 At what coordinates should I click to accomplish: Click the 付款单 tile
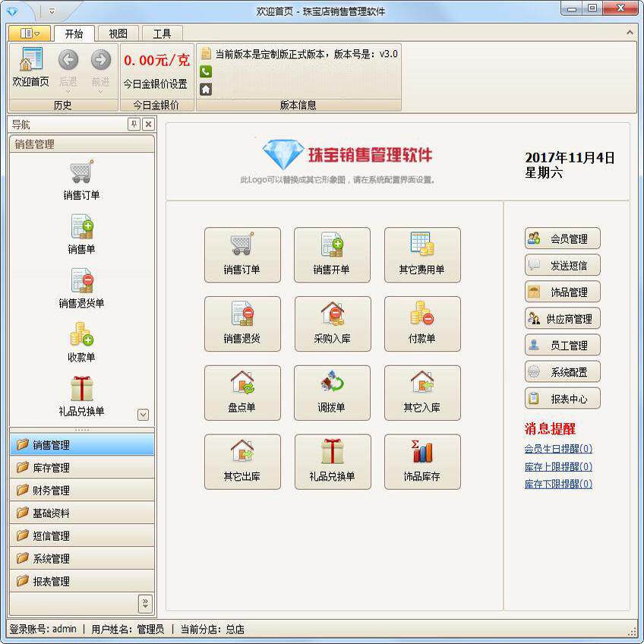click(422, 324)
